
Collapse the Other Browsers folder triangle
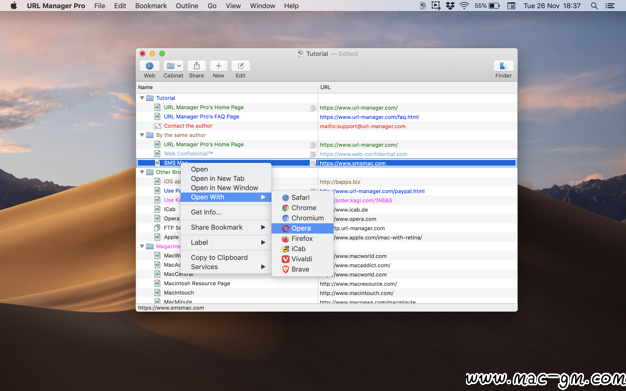pyautogui.click(x=142, y=172)
